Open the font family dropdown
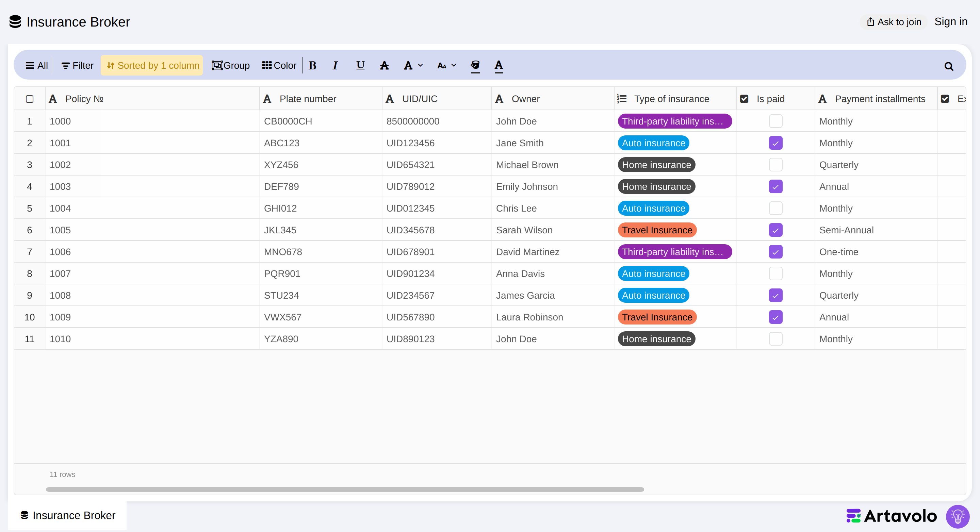980x532 pixels. pyautogui.click(x=413, y=65)
